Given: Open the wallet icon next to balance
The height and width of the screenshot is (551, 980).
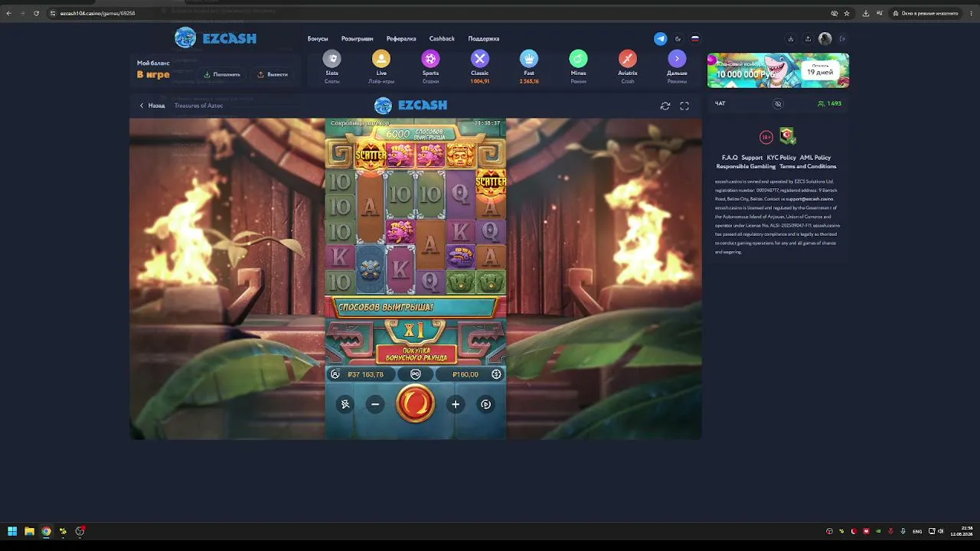Looking at the screenshot, I should tap(335, 374).
